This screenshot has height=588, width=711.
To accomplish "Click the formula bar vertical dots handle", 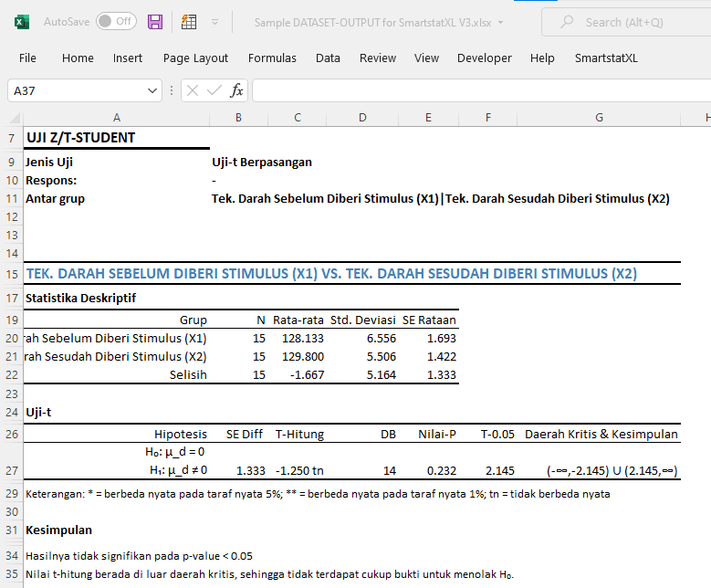I will (172, 90).
